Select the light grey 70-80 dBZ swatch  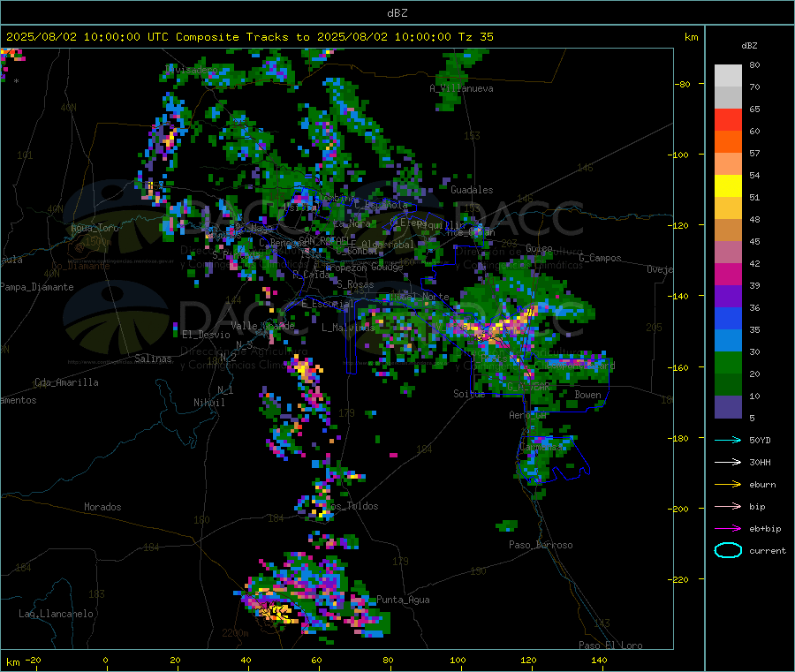point(728,76)
